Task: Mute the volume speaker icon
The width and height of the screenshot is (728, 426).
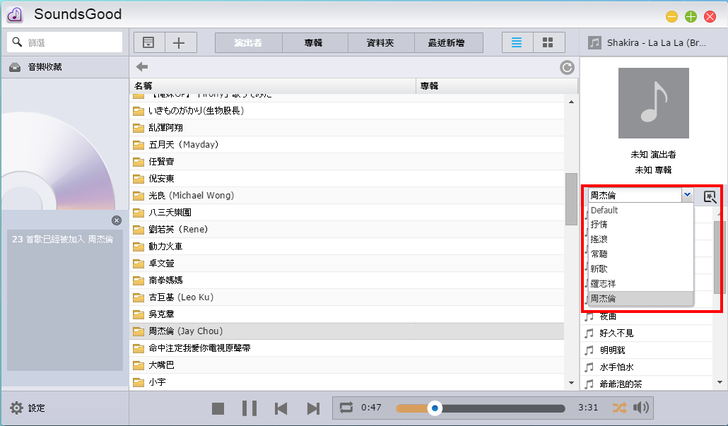Action: click(641, 408)
